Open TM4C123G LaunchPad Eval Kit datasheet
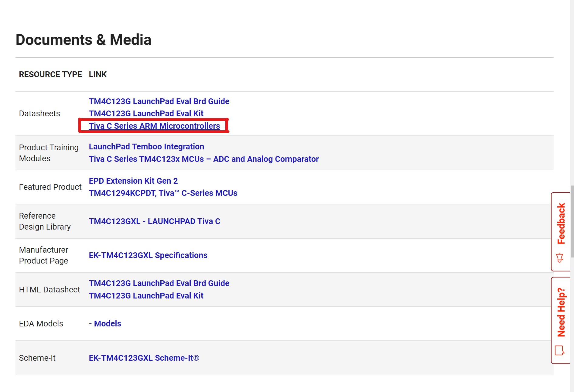Viewport: 574px width, 392px height. coord(146,113)
